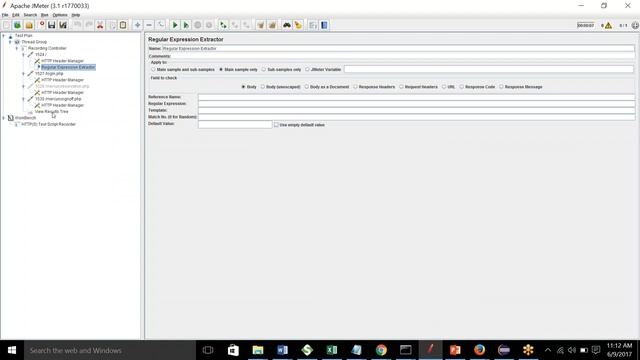
Task: Click the Shutdown test toolbar icon
Action: 209,25
